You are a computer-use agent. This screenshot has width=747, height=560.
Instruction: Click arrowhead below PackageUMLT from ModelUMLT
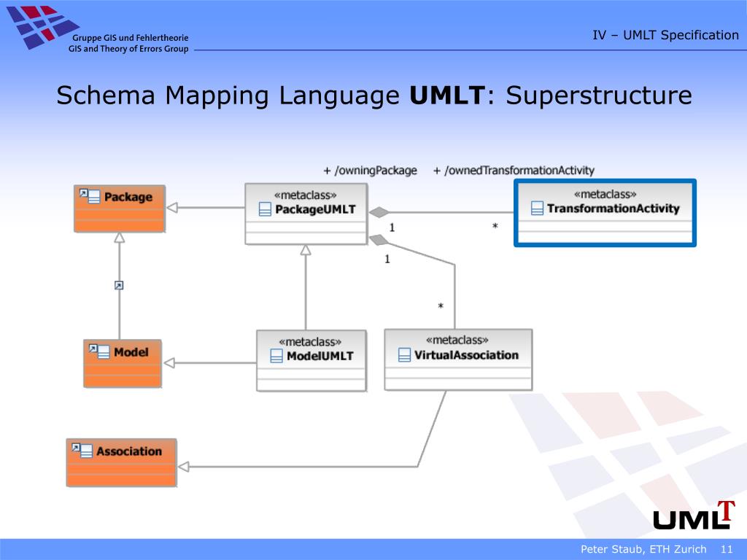coord(306,250)
